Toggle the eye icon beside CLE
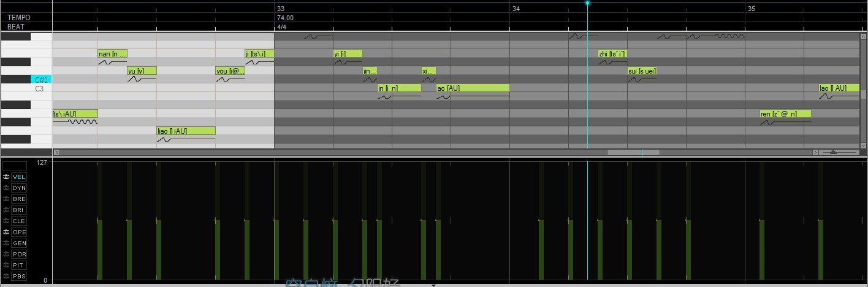Image resolution: width=868 pixels, height=287 pixels. click(6, 221)
